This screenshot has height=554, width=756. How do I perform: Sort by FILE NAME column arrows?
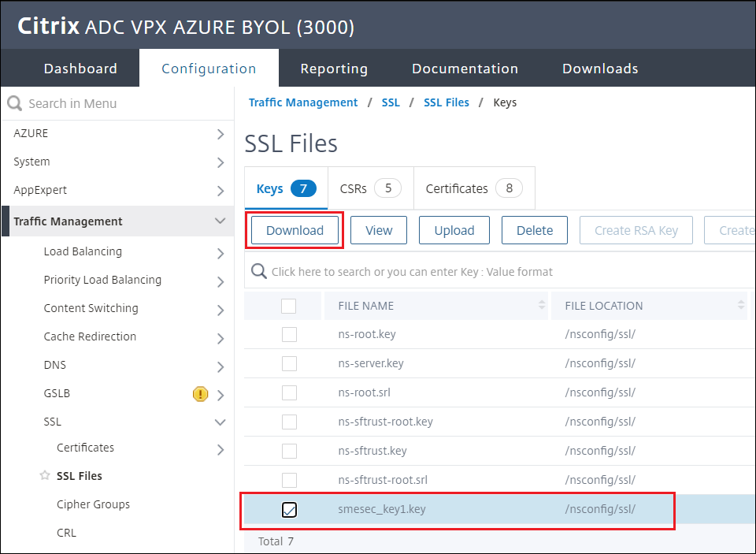pyautogui.click(x=542, y=305)
